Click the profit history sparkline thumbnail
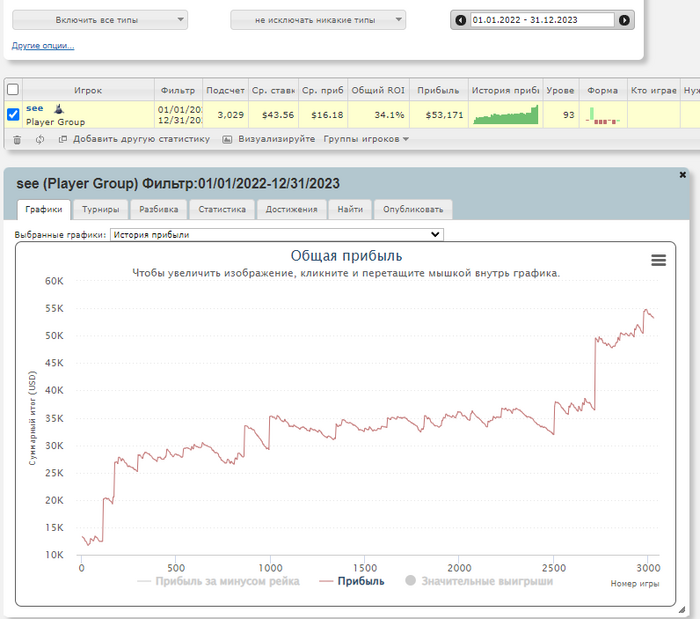The width and height of the screenshot is (700, 619). point(505,115)
